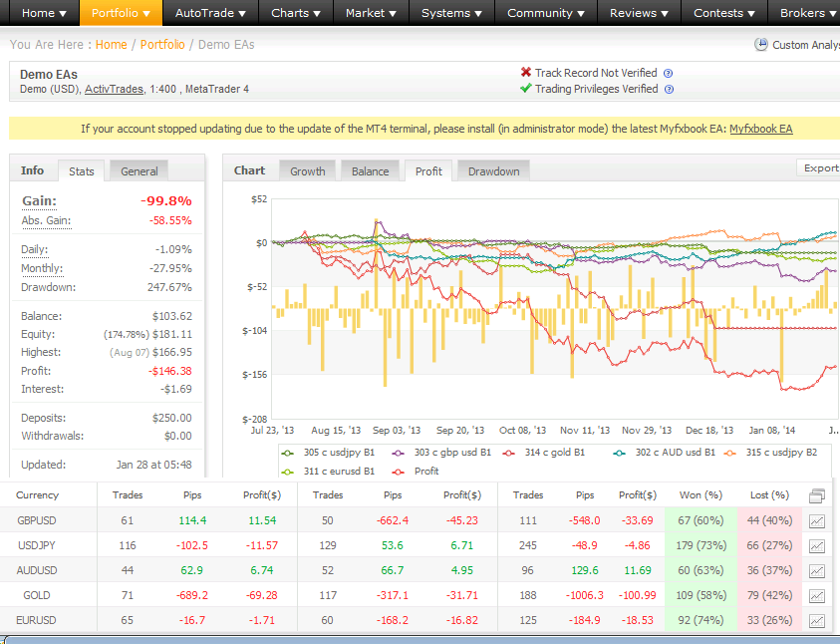Click help icon beside Track Record Not Verified
Image resolution: width=840 pixels, height=644 pixels.
tap(669, 73)
